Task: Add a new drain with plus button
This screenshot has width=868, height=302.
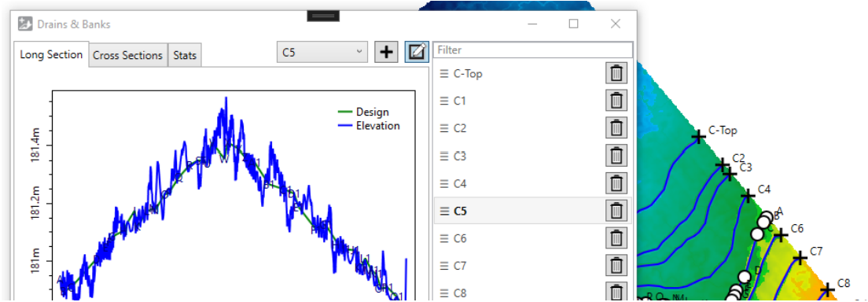Action: [387, 52]
